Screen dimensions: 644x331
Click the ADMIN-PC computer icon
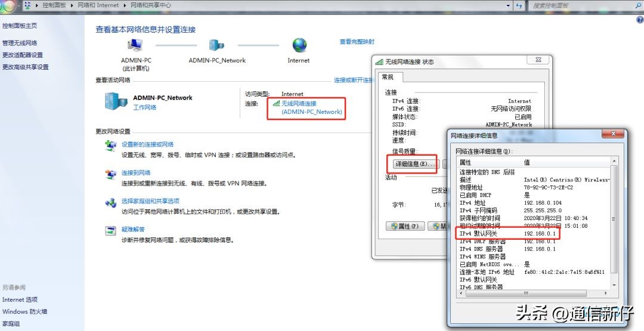coord(135,46)
